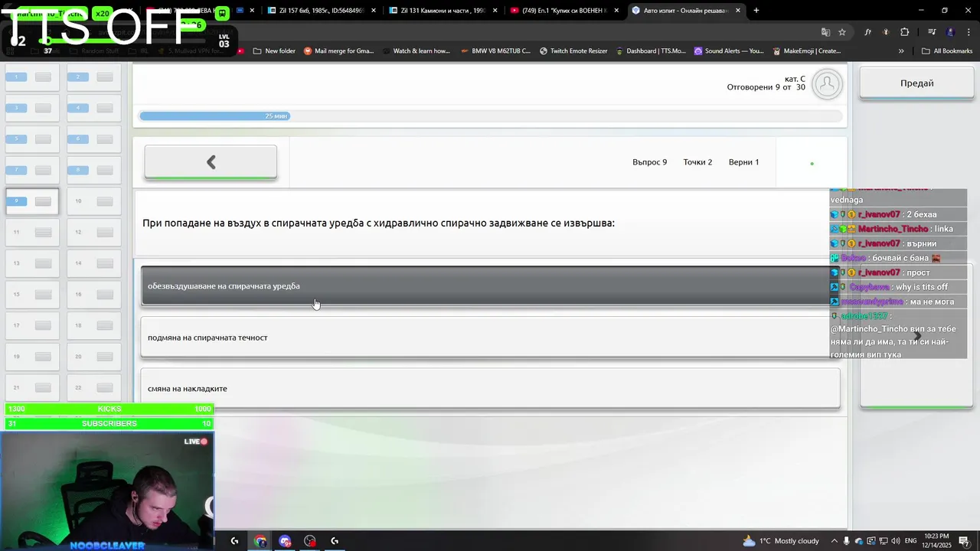980x551 pixels.
Task: Switch to the Zil 131 Камиони и части tab
Action: (x=442, y=11)
